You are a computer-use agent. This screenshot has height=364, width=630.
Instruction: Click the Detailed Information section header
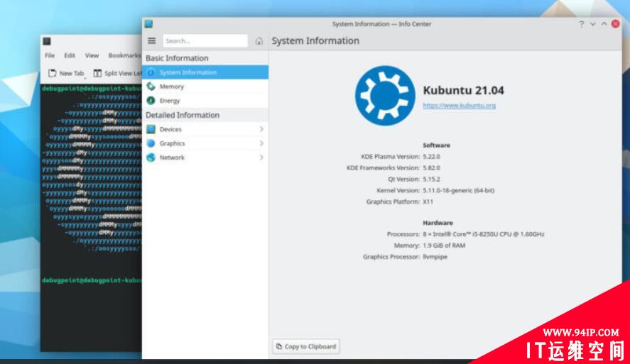pos(183,115)
